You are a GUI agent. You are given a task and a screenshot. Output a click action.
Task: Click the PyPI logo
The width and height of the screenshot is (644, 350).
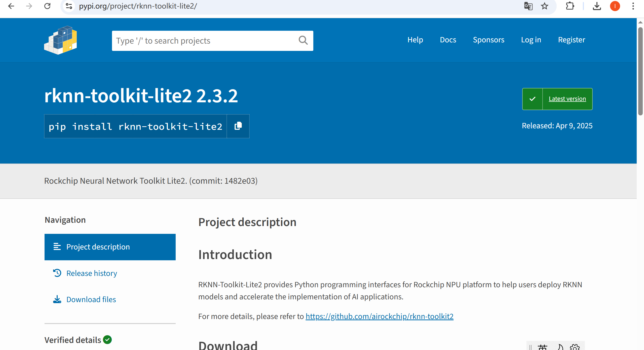pos(60,40)
